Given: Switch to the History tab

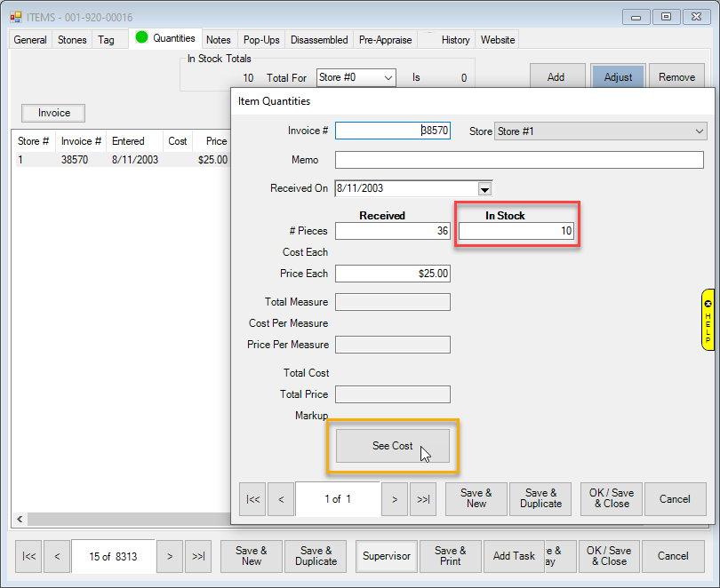Looking at the screenshot, I should coord(455,40).
